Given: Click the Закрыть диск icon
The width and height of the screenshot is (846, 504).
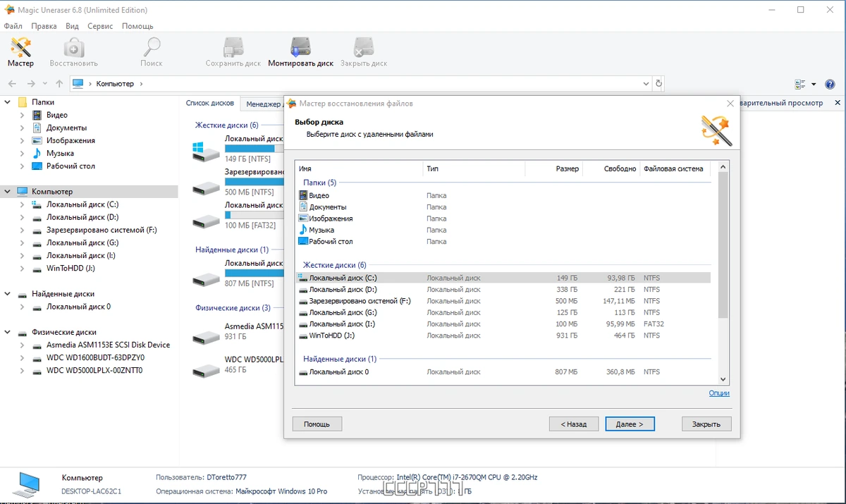Looking at the screenshot, I should click(x=364, y=47).
